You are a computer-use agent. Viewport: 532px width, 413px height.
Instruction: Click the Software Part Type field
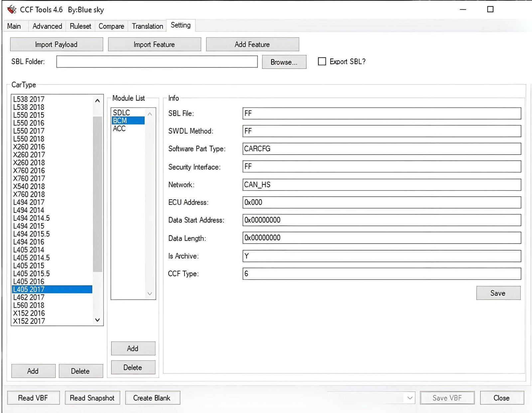click(382, 149)
